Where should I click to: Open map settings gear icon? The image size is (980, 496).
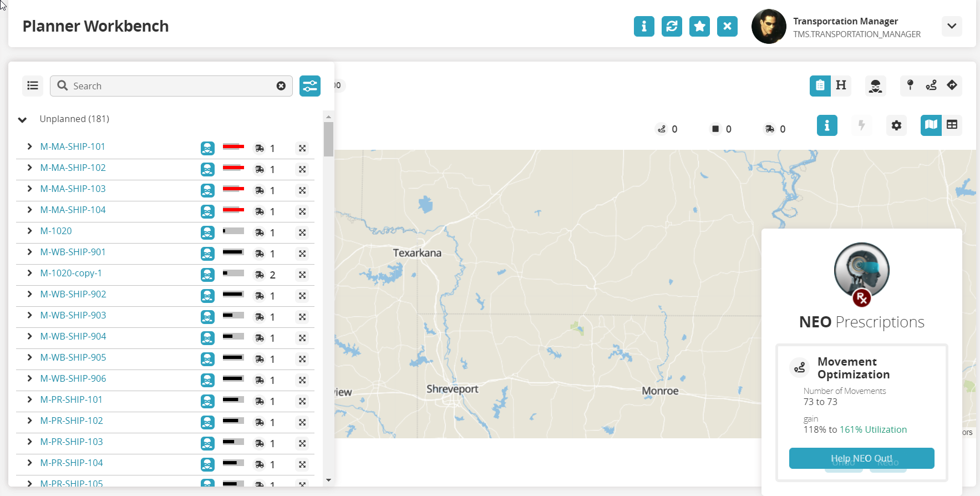click(x=896, y=125)
